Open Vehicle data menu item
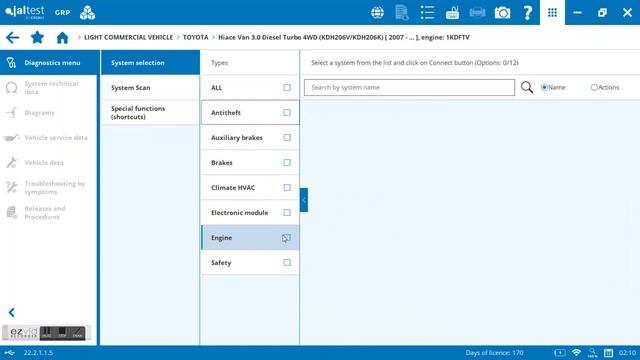 (x=49, y=162)
